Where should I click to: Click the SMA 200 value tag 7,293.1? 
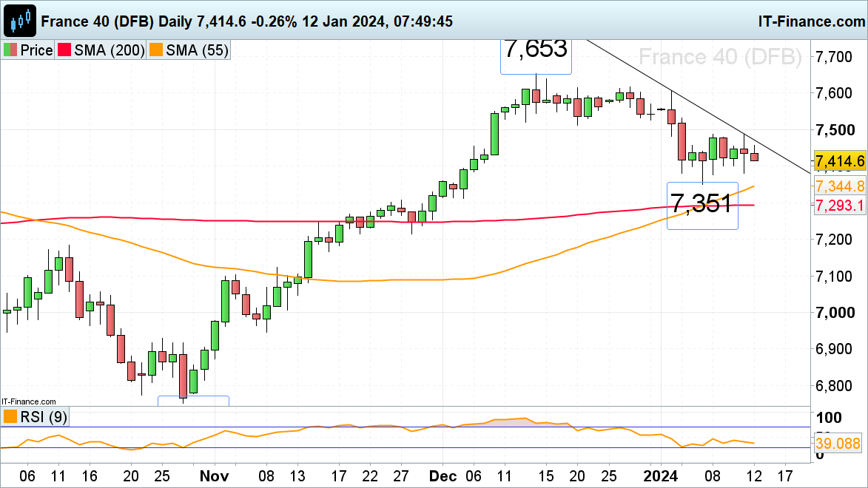pos(840,206)
